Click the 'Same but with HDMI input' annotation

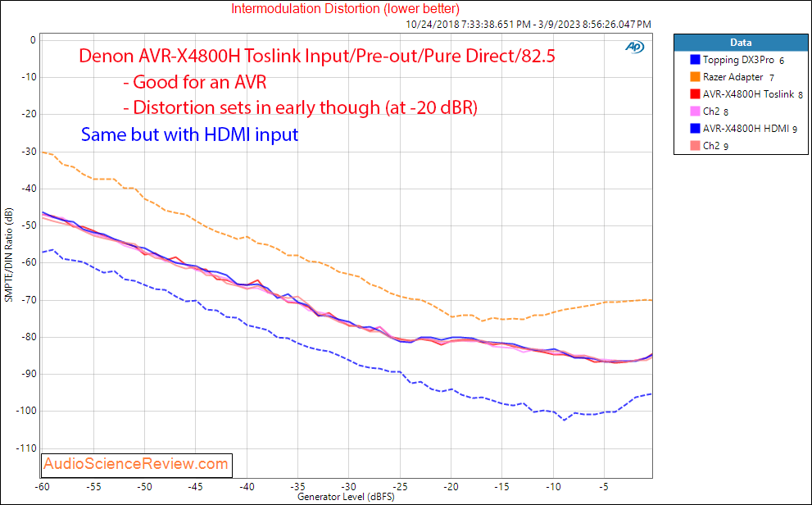tap(189, 134)
